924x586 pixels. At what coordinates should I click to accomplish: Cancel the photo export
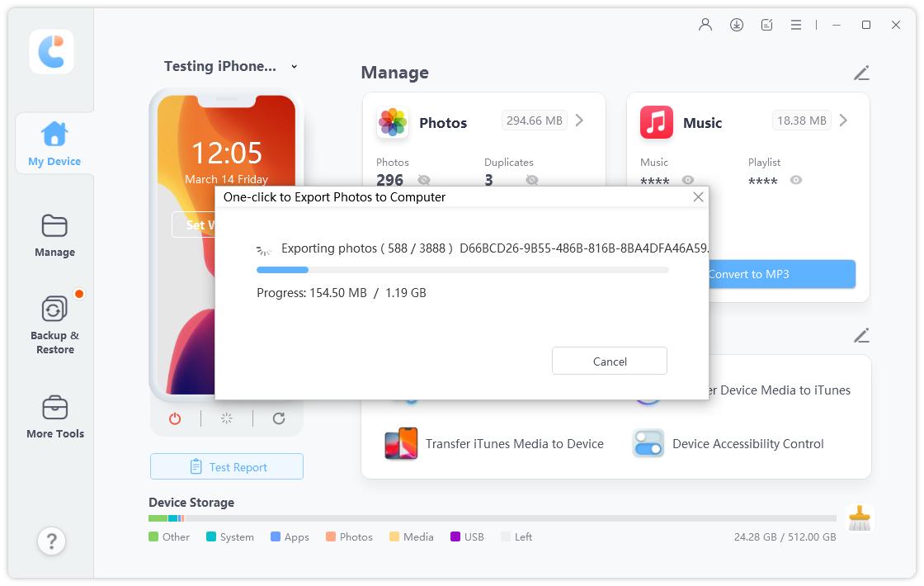pyautogui.click(x=609, y=361)
